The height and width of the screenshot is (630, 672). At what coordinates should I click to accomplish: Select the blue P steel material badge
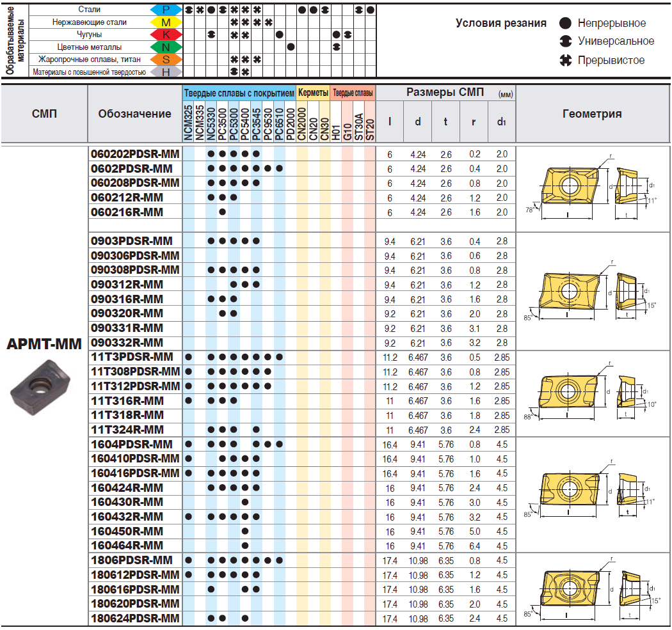165,10
